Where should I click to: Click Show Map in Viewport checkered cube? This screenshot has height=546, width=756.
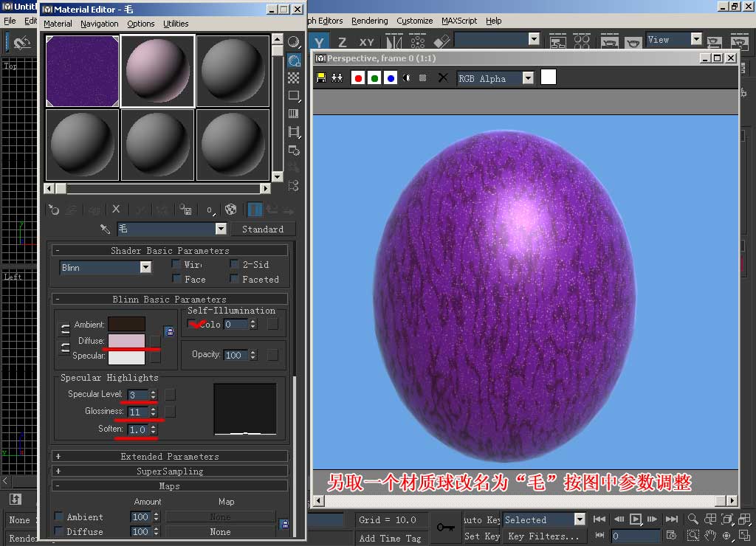231,210
